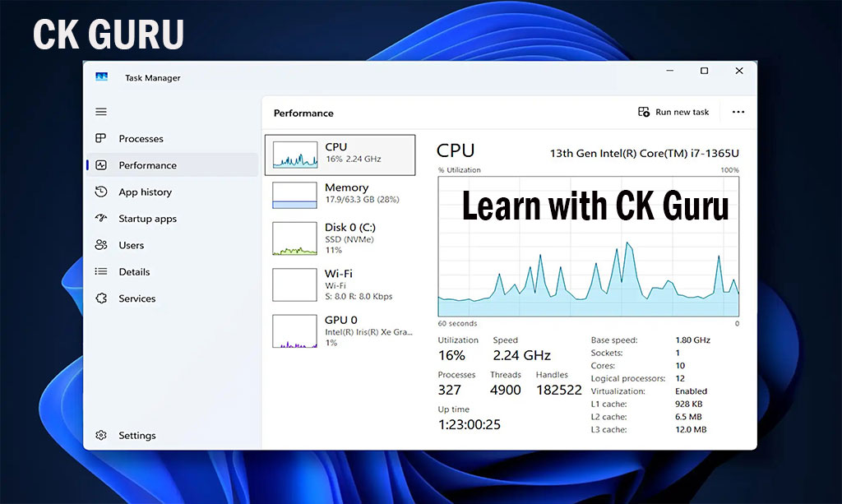
Task: Click the L2 cache 6.5 MB value
Action: coord(688,417)
